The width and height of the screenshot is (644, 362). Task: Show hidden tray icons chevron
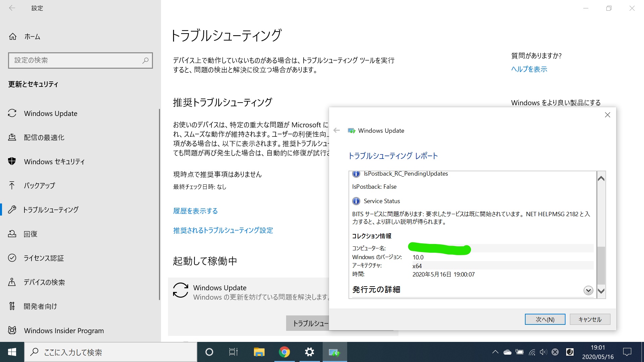tap(495, 352)
